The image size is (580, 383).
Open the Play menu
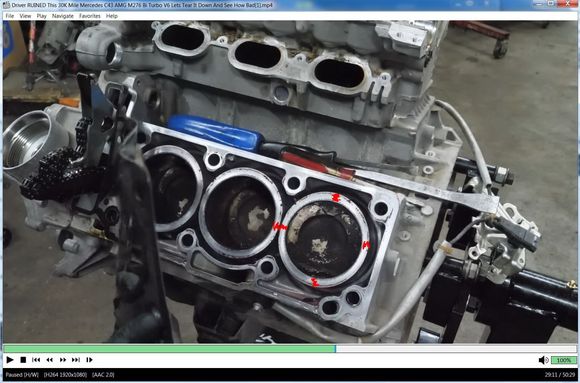click(41, 16)
